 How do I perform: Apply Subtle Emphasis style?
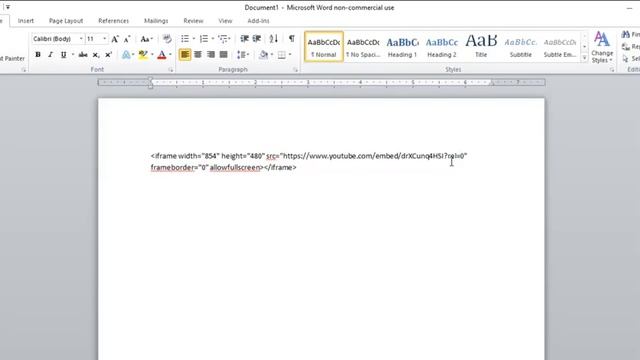pos(560,47)
